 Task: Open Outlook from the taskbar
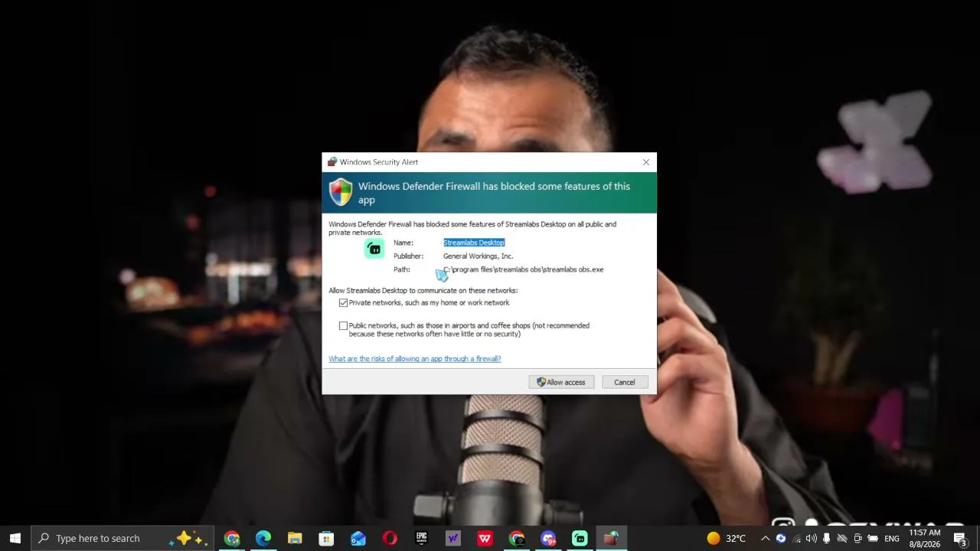click(358, 538)
